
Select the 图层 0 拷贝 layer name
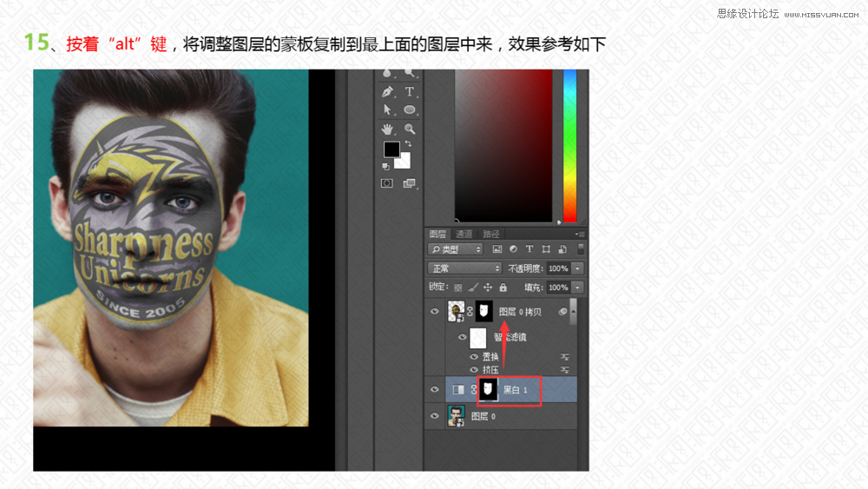click(520, 312)
